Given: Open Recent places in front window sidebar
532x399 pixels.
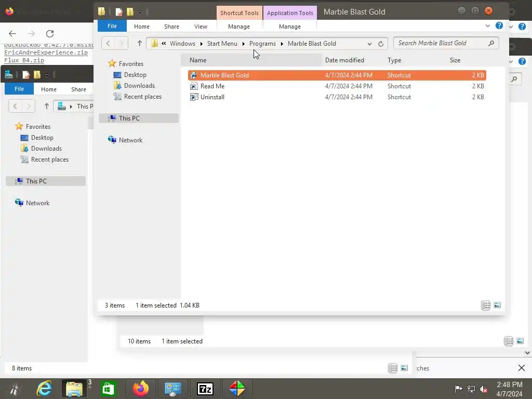Looking at the screenshot, I should (143, 96).
